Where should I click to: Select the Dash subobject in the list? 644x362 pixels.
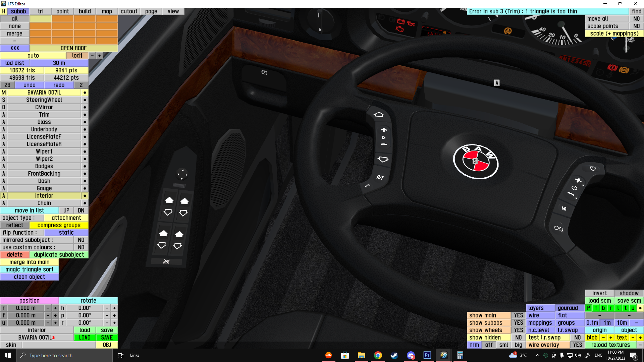(44, 181)
